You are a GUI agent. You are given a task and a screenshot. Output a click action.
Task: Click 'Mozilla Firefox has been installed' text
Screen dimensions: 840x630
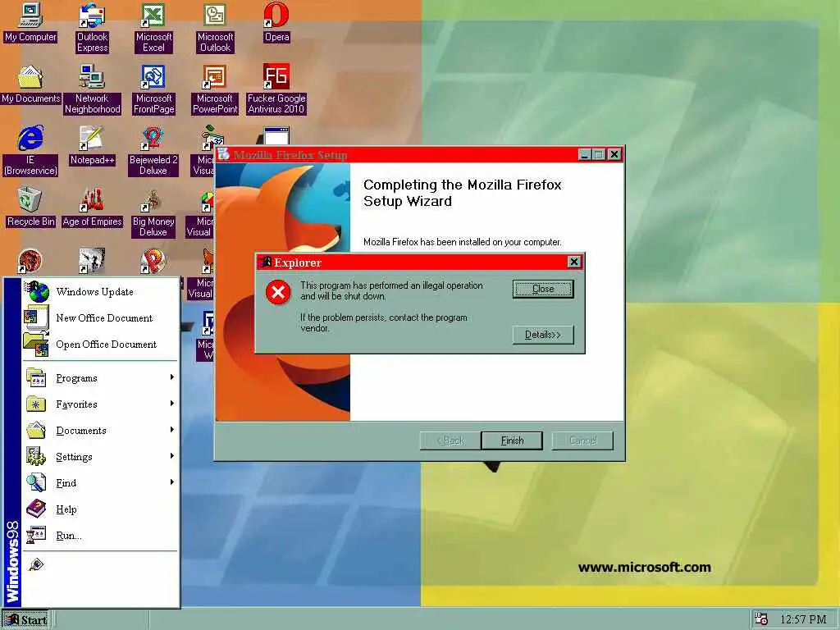pyautogui.click(x=463, y=242)
